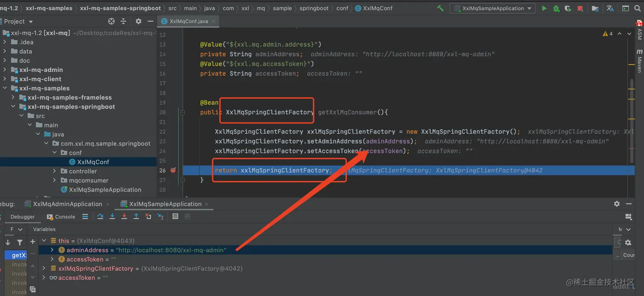Go to previous highlighted error arrow

pyautogui.click(x=620, y=34)
